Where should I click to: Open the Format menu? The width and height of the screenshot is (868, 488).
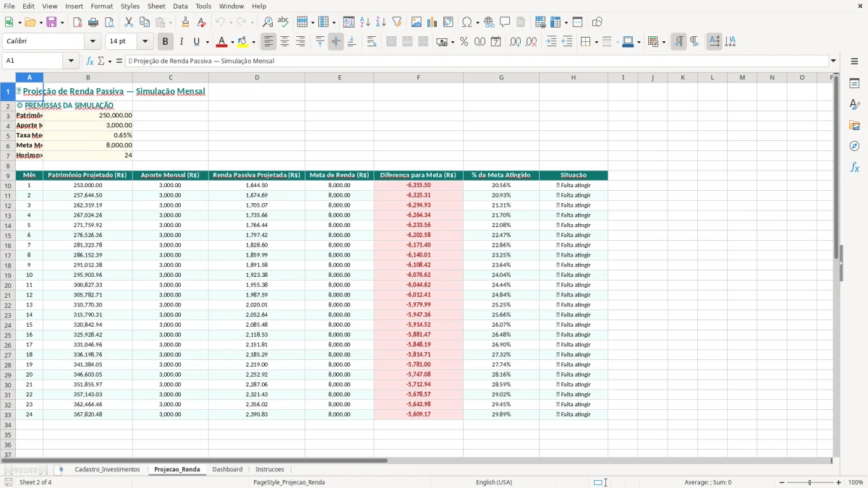(101, 6)
